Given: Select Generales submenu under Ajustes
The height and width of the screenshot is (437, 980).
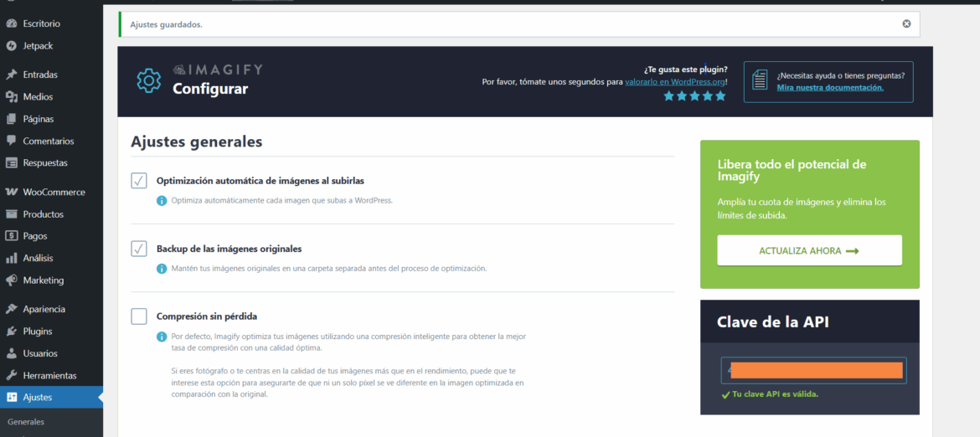Looking at the screenshot, I should [x=26, y=421].
